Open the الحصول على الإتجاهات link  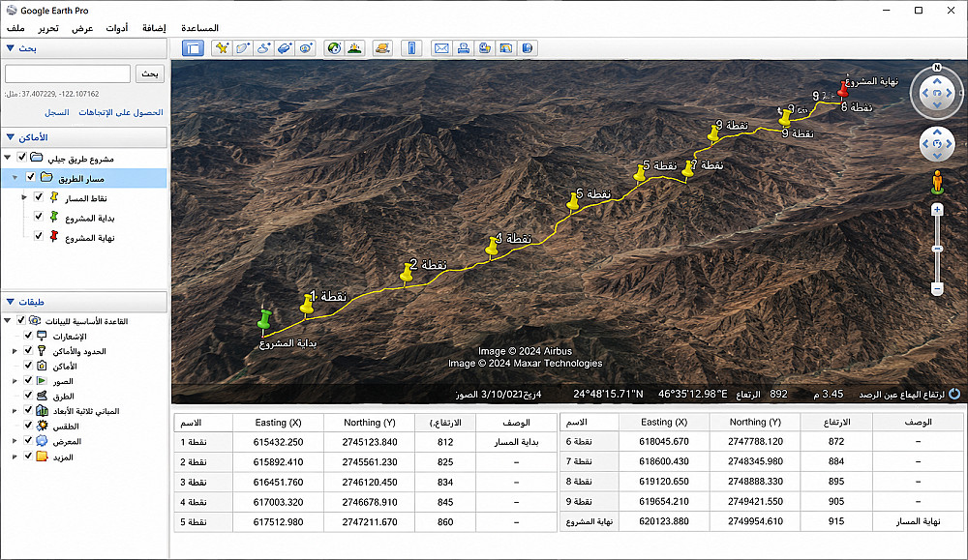(121, 112)
